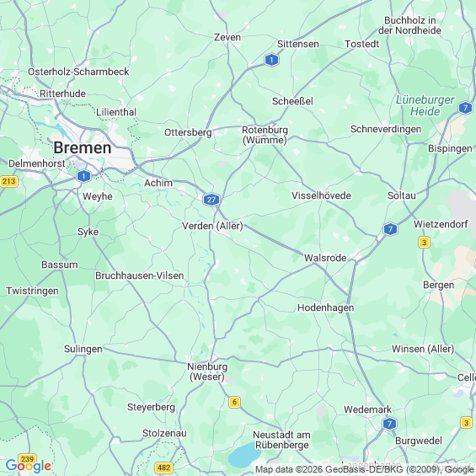Viewport: 476px width, 476px height.
Task: Click the A1 shield near Sittensen
Action: click(271, 60)
